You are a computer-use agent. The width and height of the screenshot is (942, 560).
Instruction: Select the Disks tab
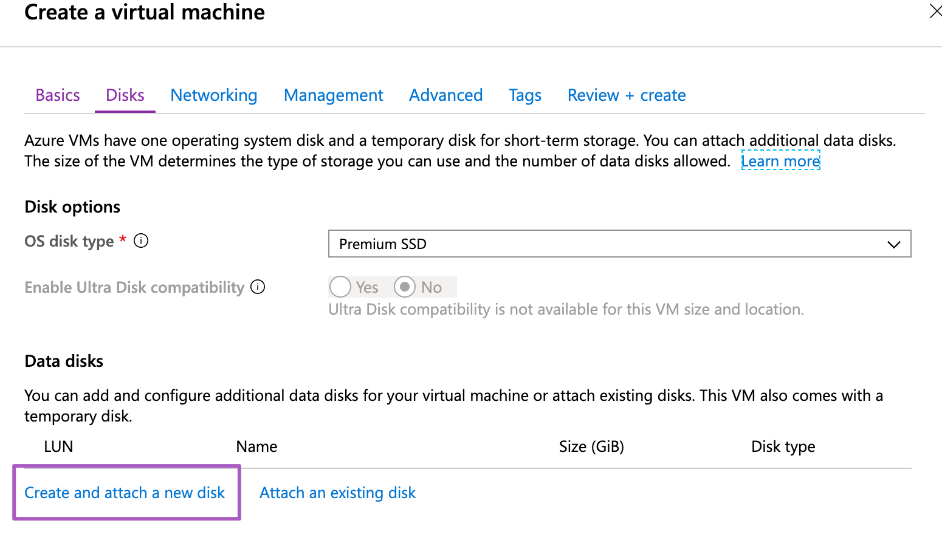[x=125, y=95]
